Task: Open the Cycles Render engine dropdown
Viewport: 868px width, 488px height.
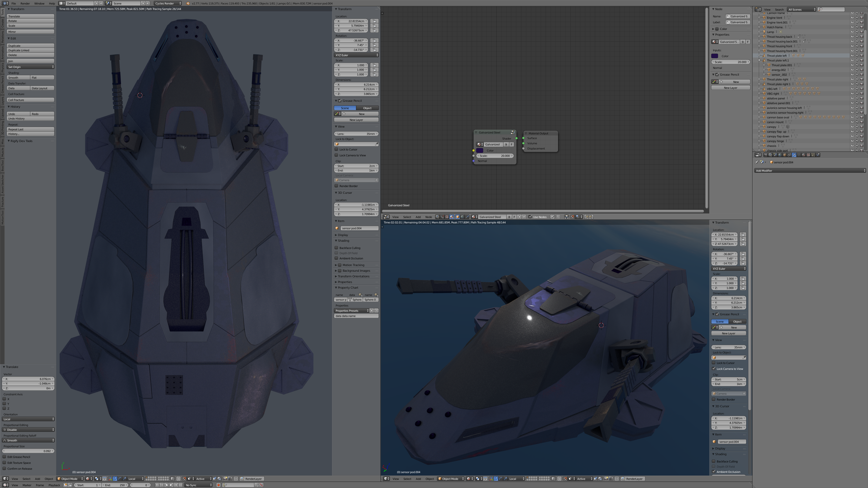Action: point(168,3)
